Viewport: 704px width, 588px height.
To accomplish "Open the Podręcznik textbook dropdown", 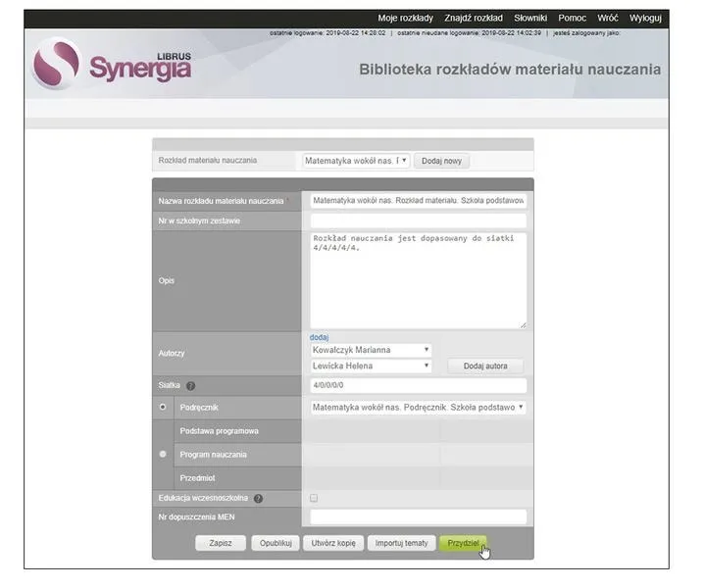I will click(x=418, y=408).
